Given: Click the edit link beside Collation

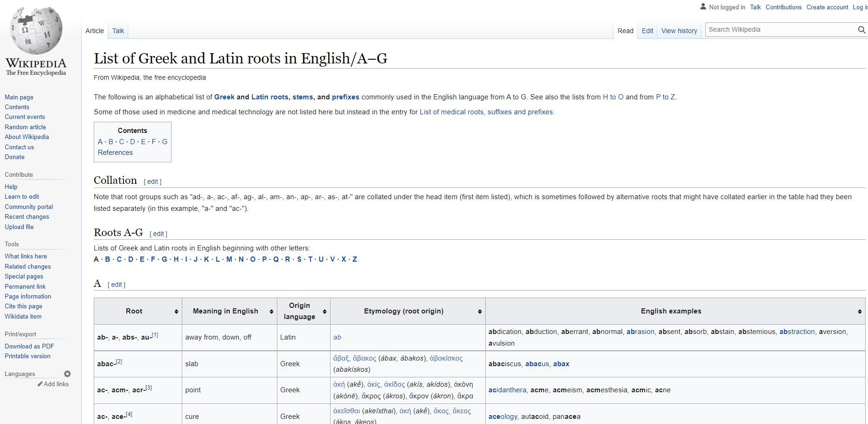Looking at the screenshot, I should pyautogui.click(x=153, y=181).
